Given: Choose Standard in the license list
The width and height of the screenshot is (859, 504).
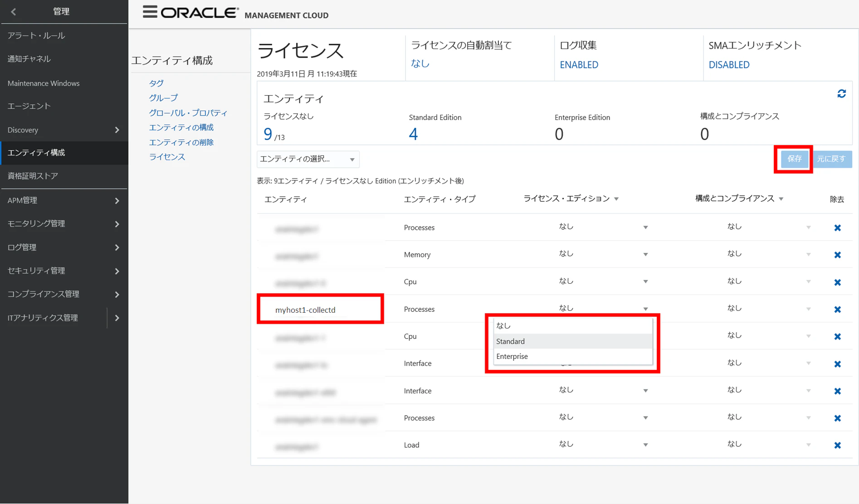Looking at the screenshot, I should (573, 341).
